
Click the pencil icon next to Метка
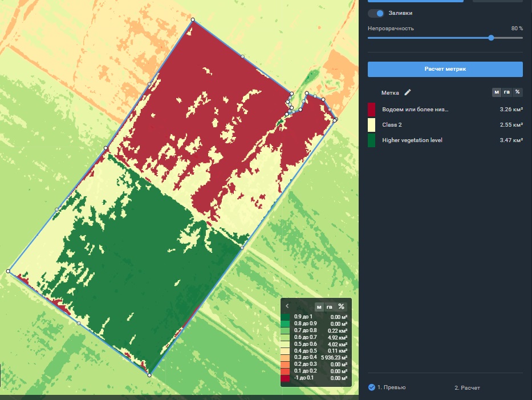407,92
